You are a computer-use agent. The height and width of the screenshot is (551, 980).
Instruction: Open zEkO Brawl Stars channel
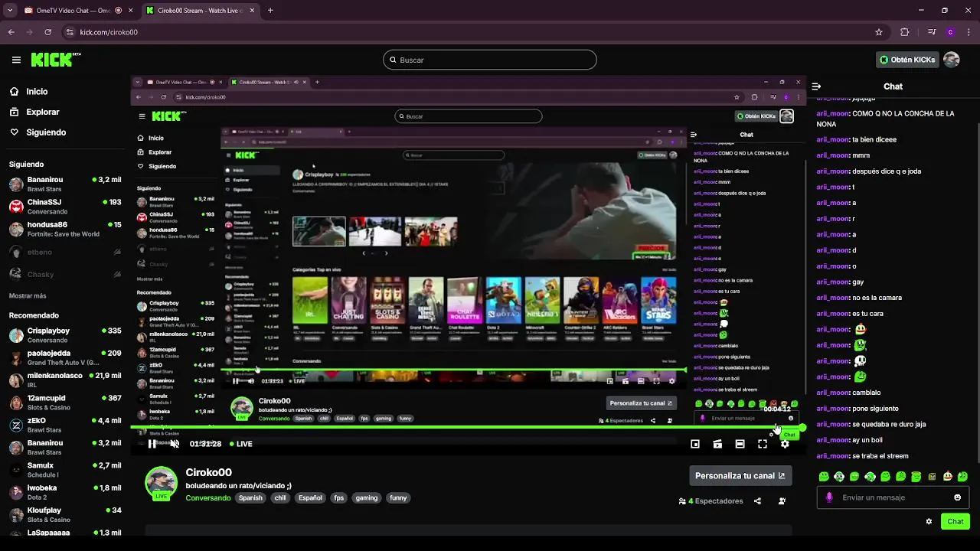pos(66,425)
